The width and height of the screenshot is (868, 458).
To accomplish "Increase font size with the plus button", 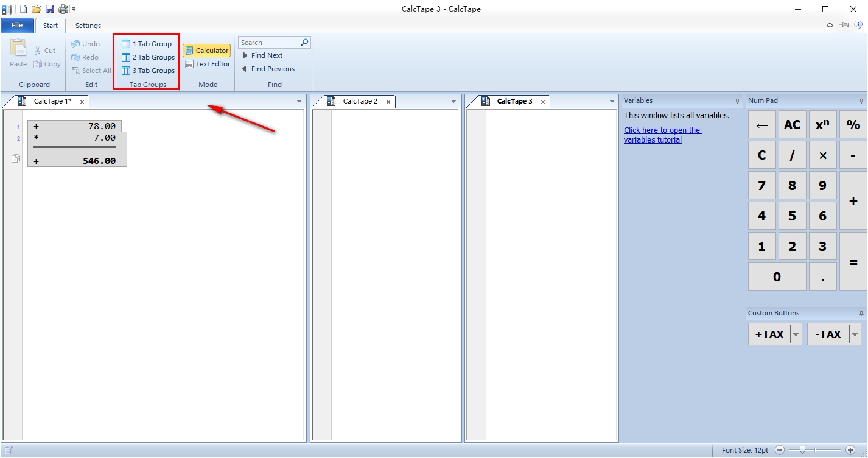I will pos(849,450).
